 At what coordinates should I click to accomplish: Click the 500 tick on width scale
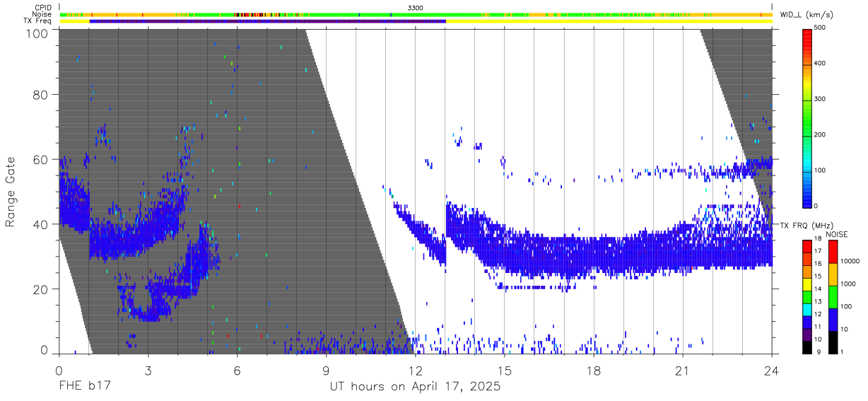tap(821, 28)
